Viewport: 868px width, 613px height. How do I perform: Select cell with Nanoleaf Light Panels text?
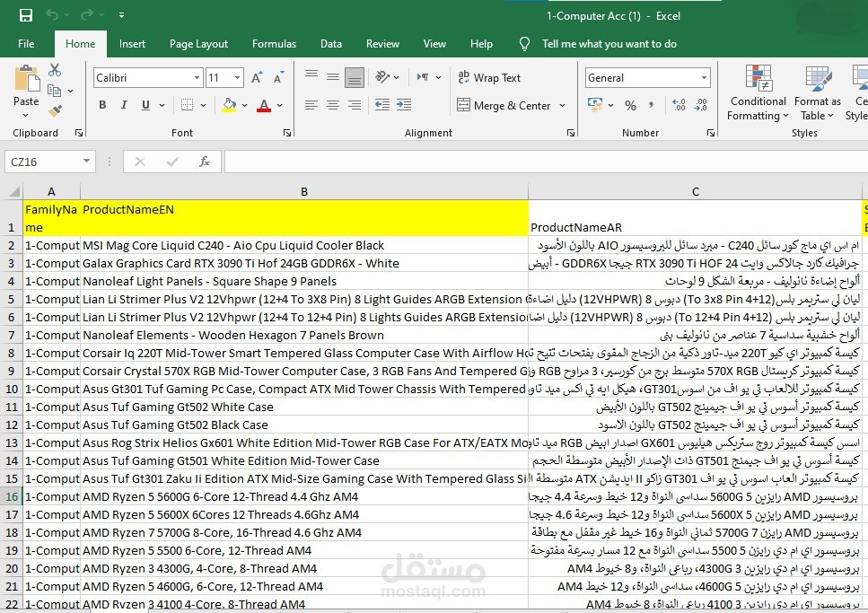pos(304,281)
